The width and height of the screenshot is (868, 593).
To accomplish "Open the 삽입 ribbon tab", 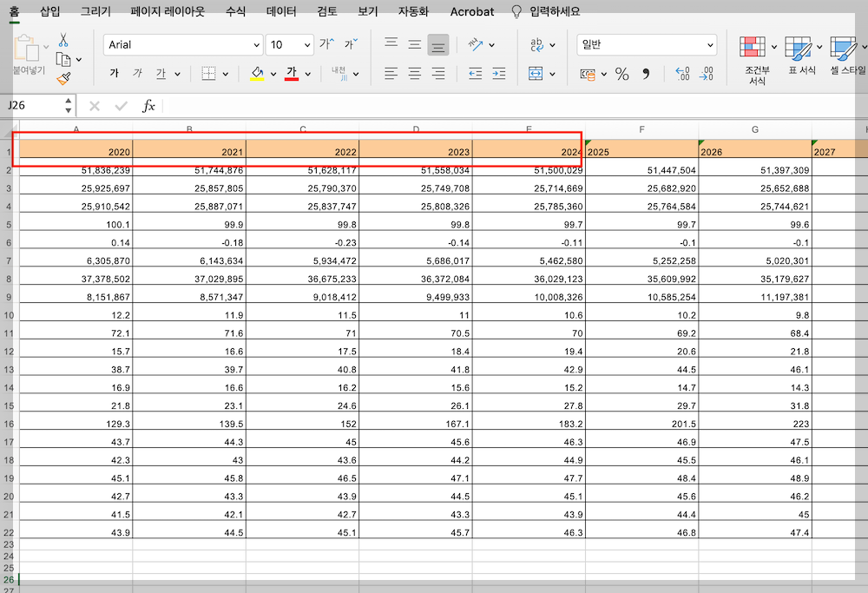I will coord(49,11).
